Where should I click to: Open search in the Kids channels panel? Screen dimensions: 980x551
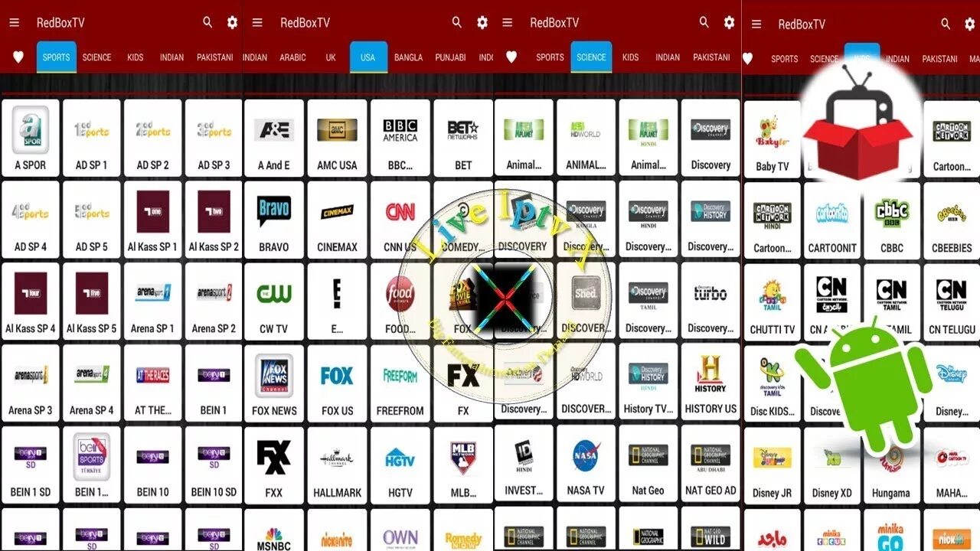point(946,24)
